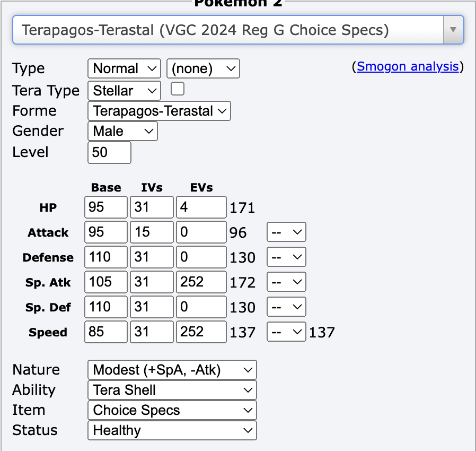Viewport: 476px width, 451px height.
Task: Click the Sp. Atk Base stat field
Action: (106, 282)
